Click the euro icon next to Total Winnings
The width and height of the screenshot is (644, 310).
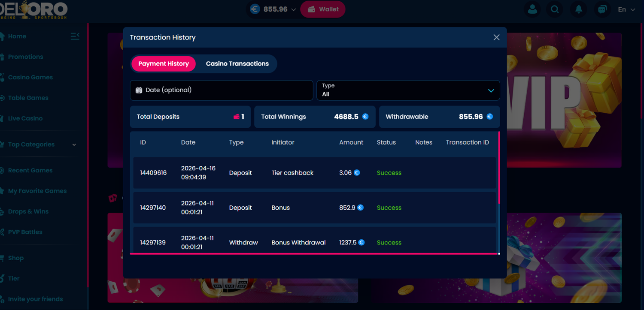(x=365, y=117)
